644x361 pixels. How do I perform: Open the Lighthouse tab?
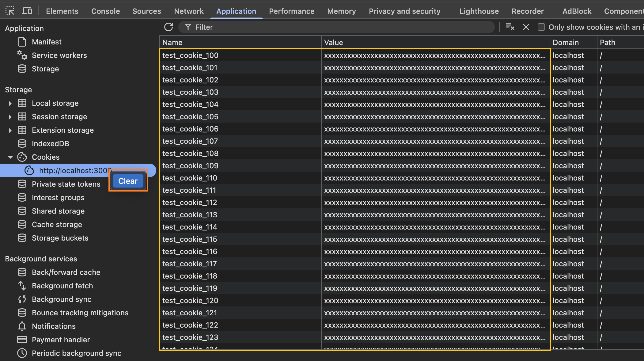click(479, 11)
